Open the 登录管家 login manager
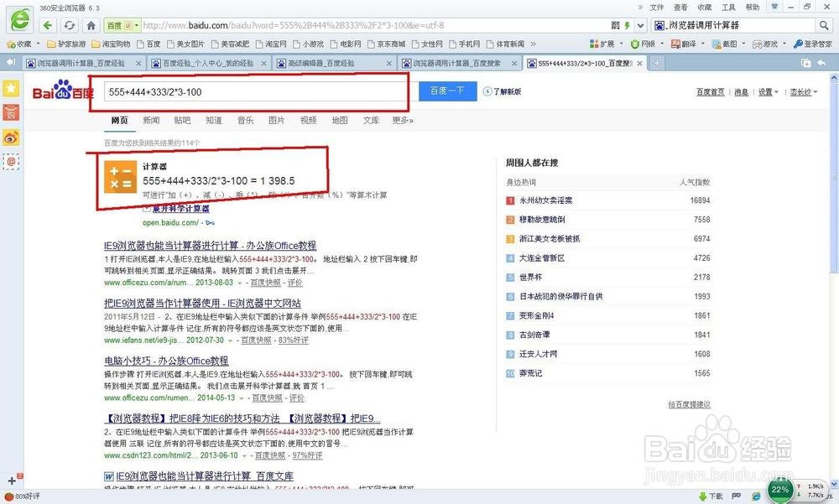Image resolution: width=839 pixels, height=504 pixels. click(813, 44)
